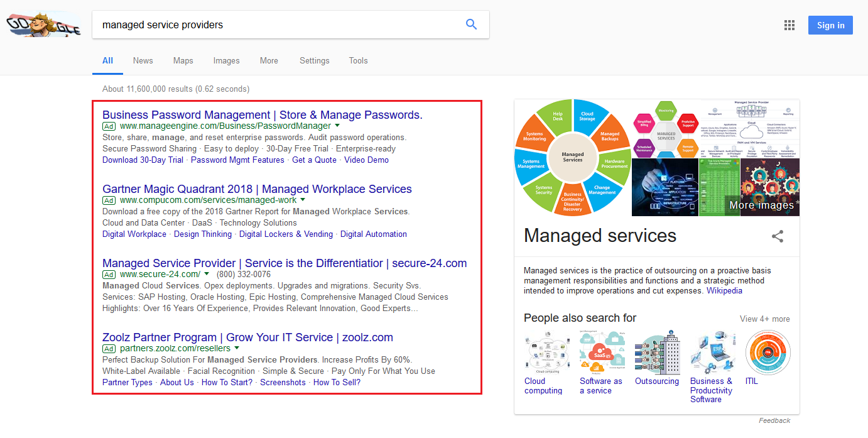
Task: Click the ITIL text link
Action: click(x=752, y=381)
